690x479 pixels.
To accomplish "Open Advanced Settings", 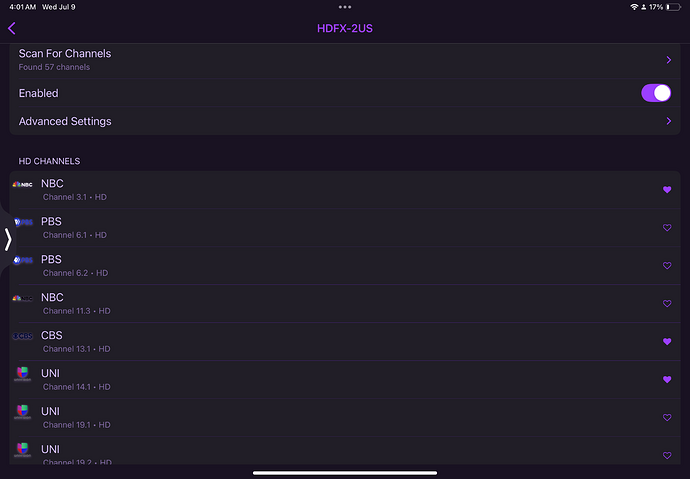I will tap(65, 121).
